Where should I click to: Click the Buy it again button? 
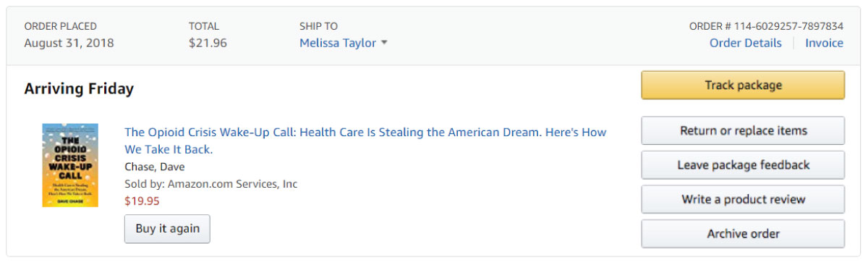click(x=167, y=228)
